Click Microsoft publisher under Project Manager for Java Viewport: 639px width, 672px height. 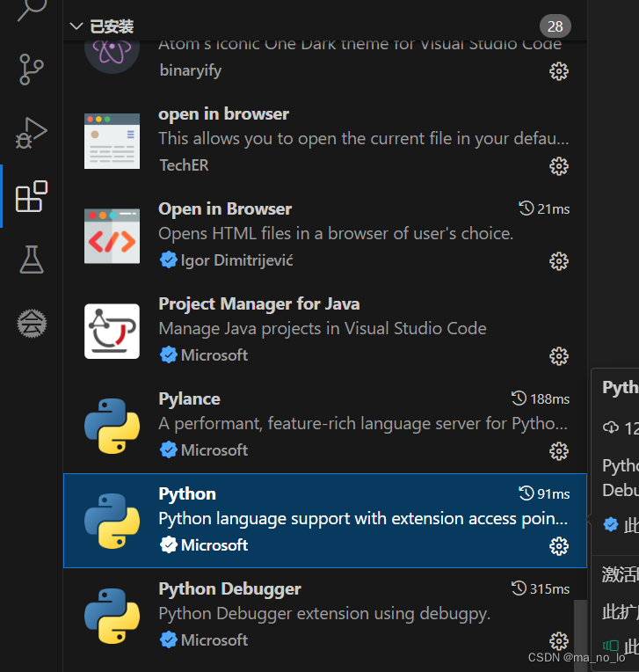coord(214,355)
